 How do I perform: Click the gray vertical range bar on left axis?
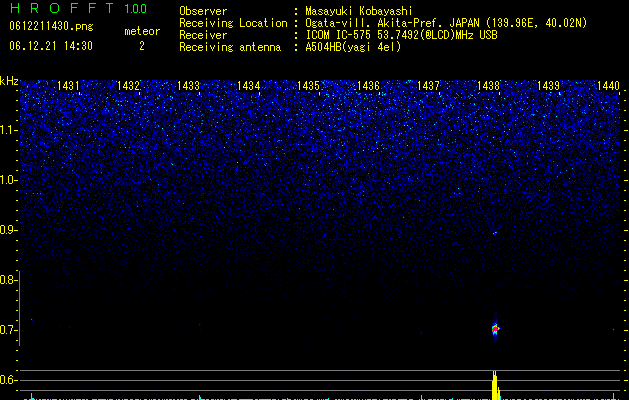pos(19,308)
